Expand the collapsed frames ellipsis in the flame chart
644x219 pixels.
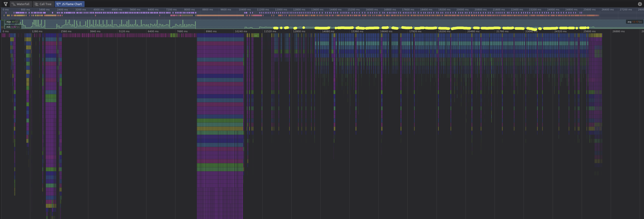click(256, 35)
